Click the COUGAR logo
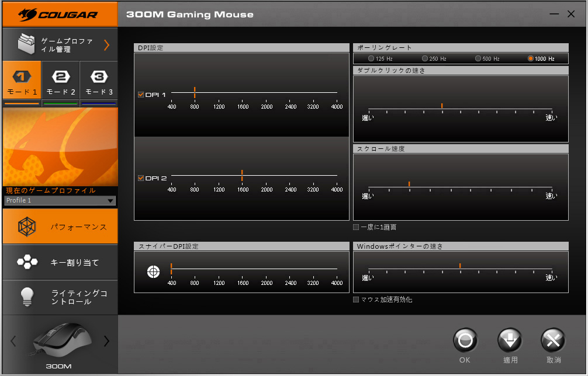588x376 pixels. pos(58,14)
